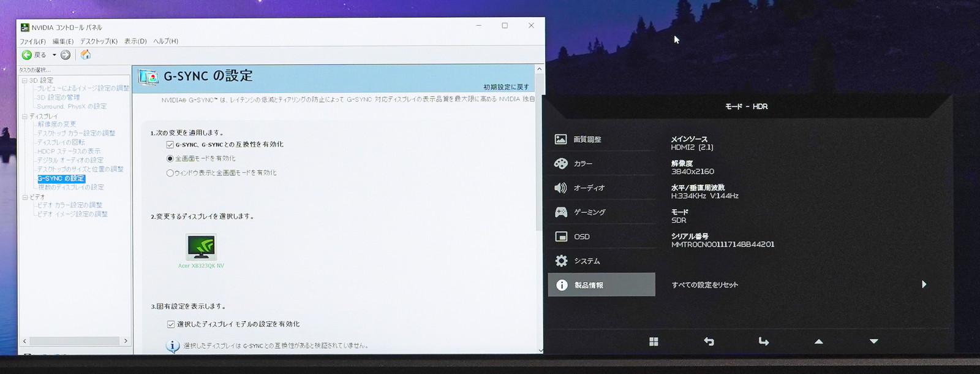Click main panel scroll-up arrow

540,69
